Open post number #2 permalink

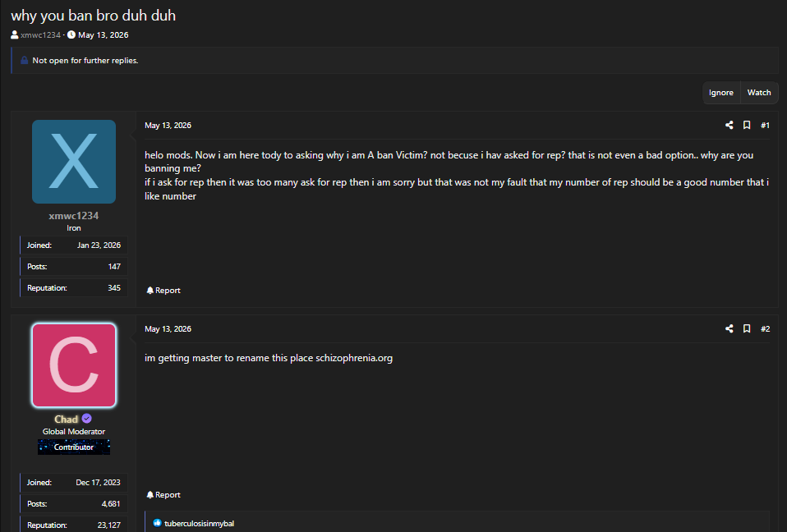tap(765, 329)
